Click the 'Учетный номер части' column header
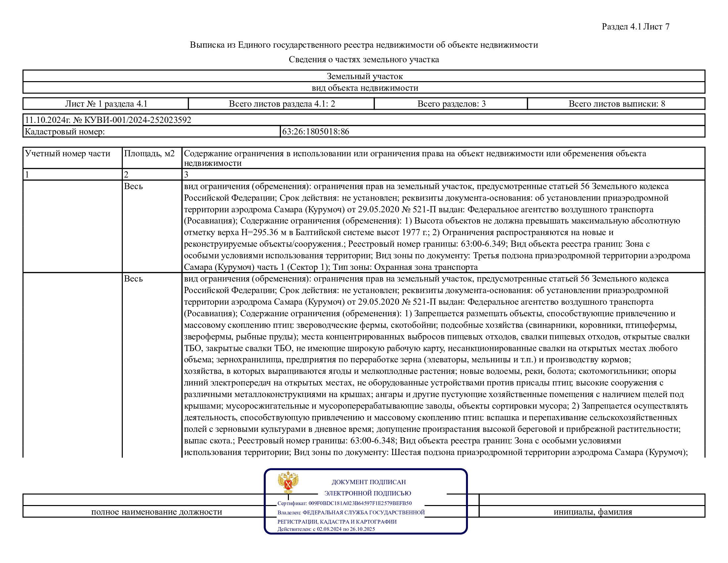 68,154
